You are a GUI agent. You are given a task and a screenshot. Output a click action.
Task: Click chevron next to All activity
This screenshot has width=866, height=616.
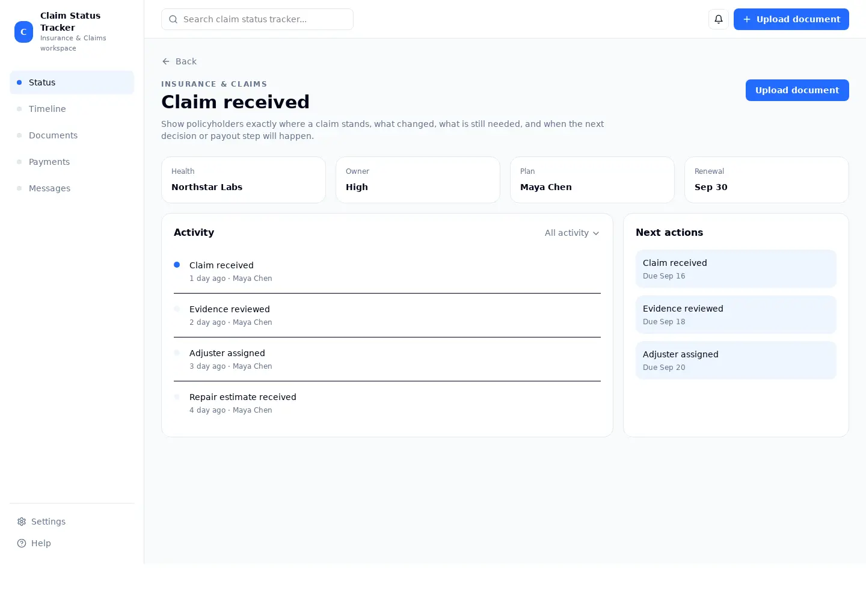(x=596, y=233)
